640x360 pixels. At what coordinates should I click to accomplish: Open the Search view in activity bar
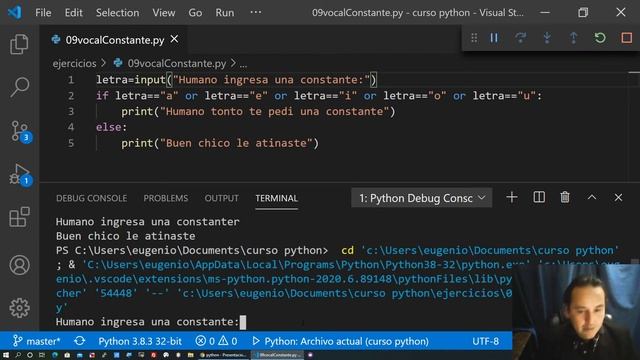(x=19, y=87)
